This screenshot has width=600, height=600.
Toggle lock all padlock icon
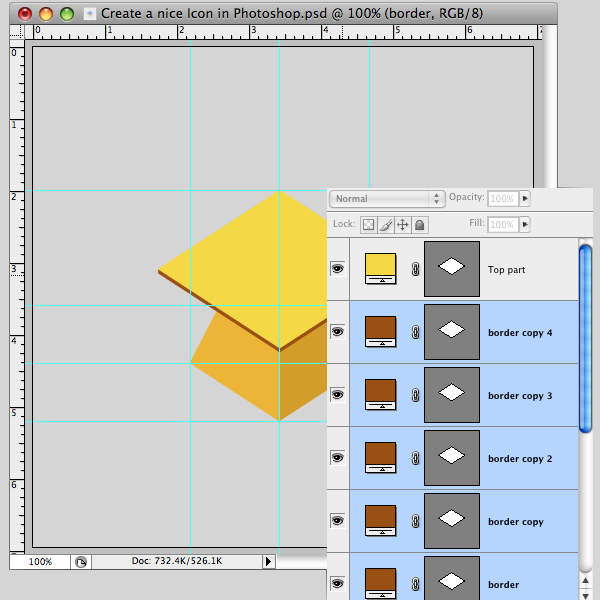click(x=420, y=225)
